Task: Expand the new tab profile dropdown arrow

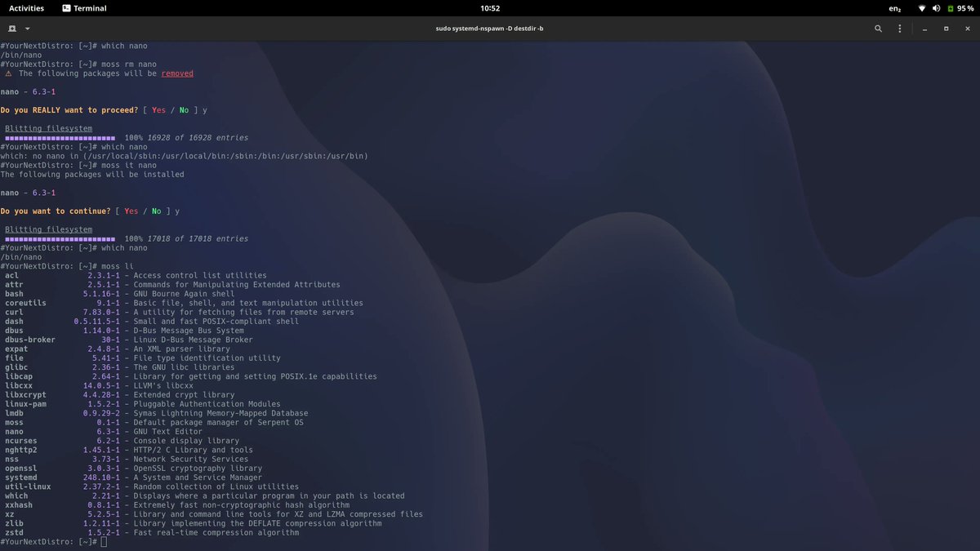Action: pos(28,29)
